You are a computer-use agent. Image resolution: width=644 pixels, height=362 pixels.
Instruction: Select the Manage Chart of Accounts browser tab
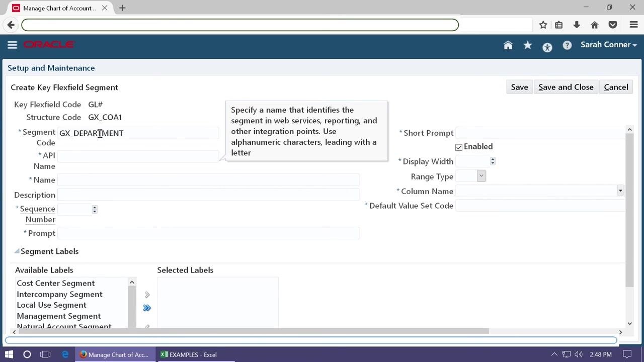click(x=59, y=8)
